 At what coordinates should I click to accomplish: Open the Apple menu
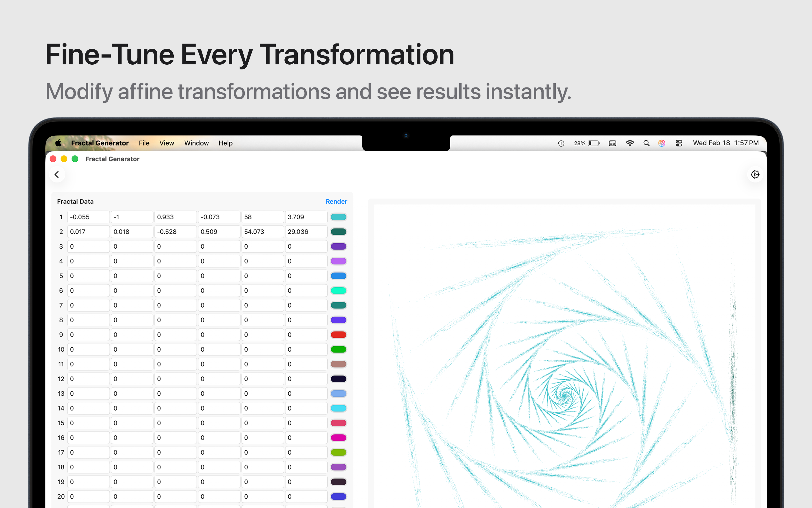(58, 143)
